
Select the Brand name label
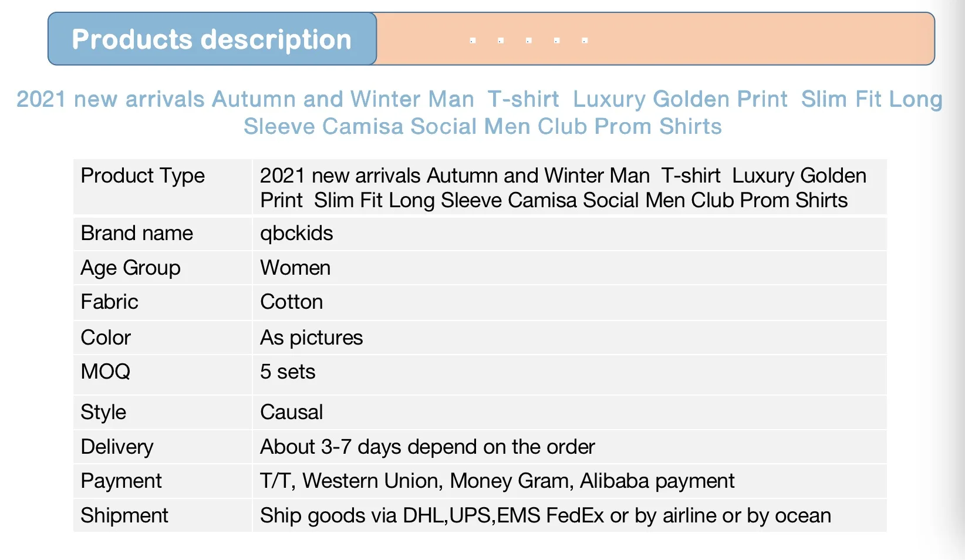pos(137,233)
